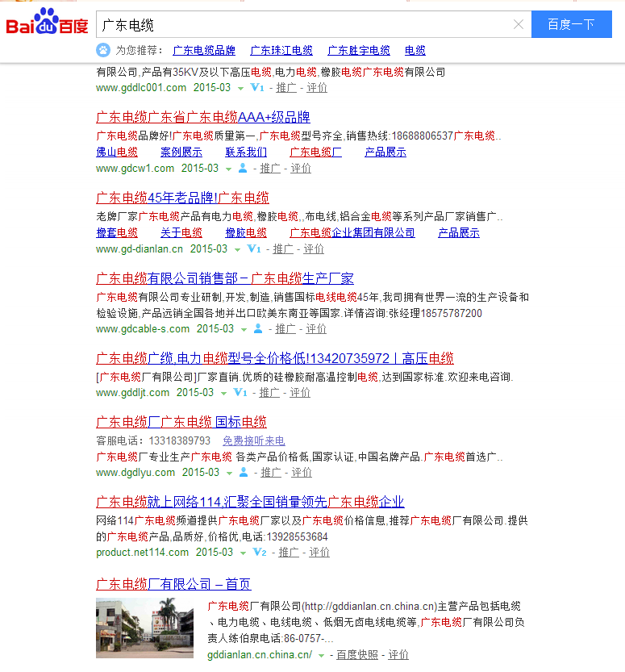Click 评价 link on the www.dgdlyu.com row

pyautogui.click(x=302, y=472)
